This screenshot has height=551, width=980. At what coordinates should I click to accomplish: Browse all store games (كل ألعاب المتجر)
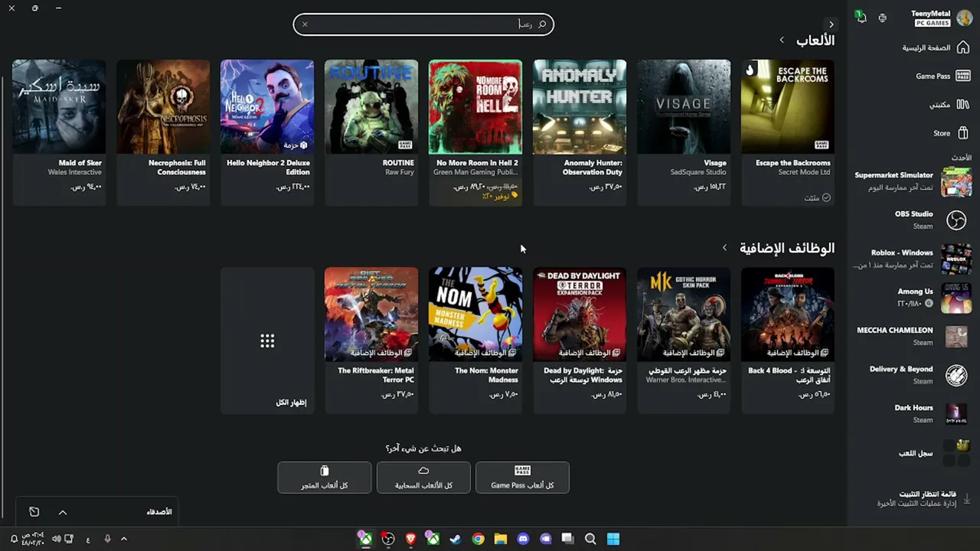pyautogui.click(x=325, y=478)
